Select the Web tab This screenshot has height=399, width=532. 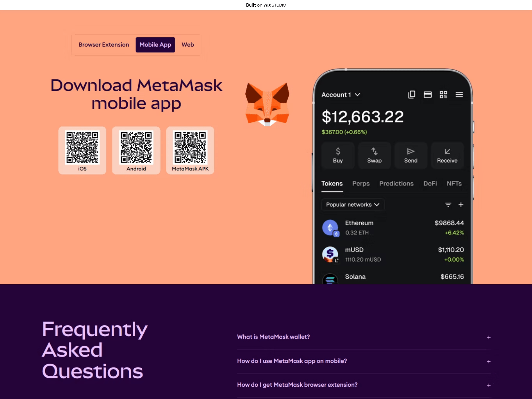[x=188, y=45]
